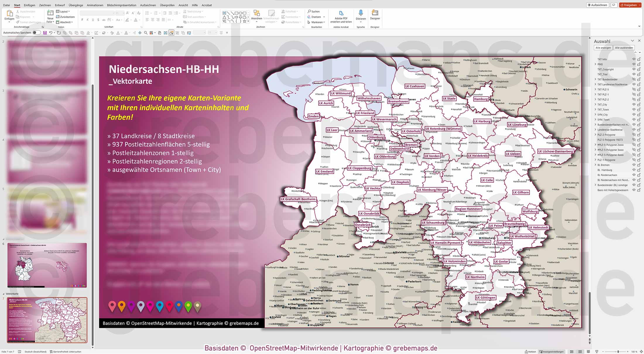This screenshot has height=354, width=644.
Task: Create a PDF with the Adobe PDF icon
Action: coord(341,14)
